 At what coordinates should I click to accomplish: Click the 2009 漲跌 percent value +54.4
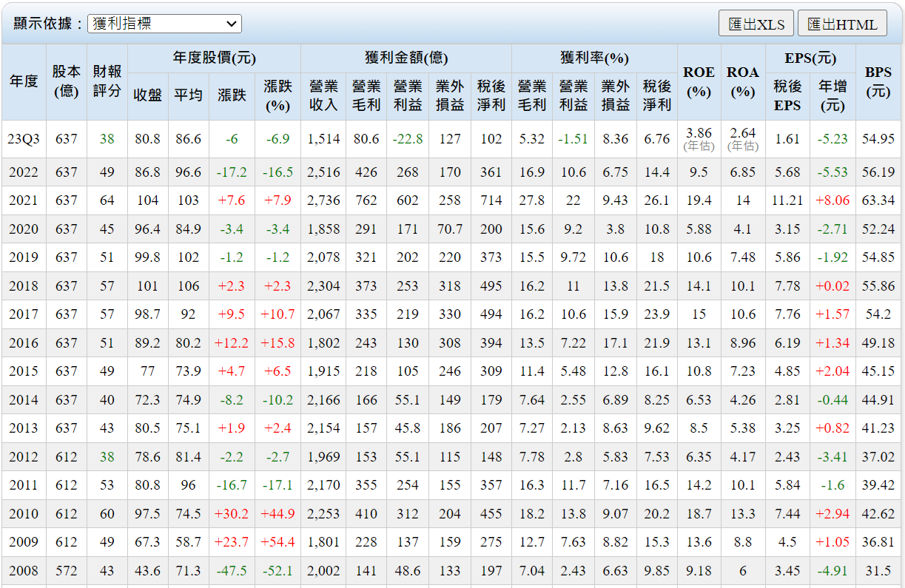tap(277, 542)
